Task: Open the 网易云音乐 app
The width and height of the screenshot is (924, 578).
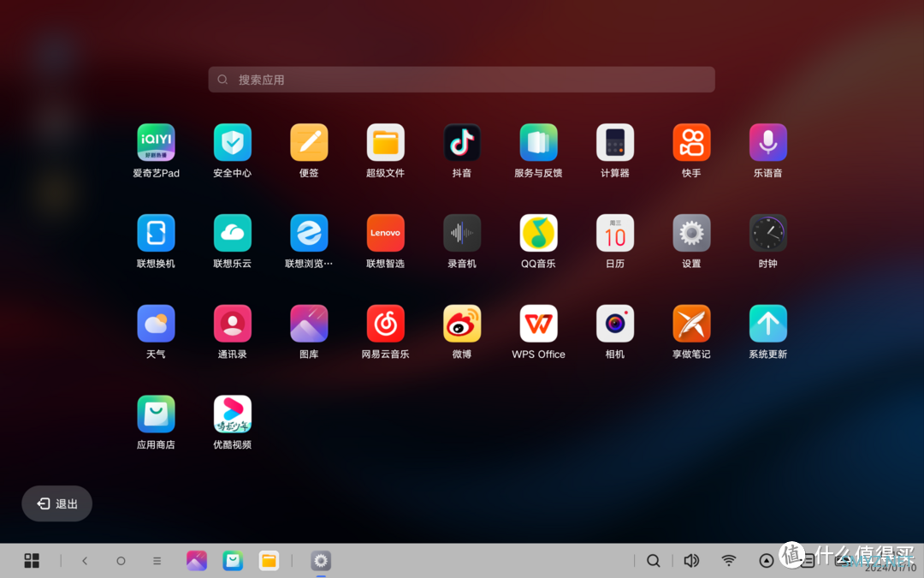Action: click(385, 323)
